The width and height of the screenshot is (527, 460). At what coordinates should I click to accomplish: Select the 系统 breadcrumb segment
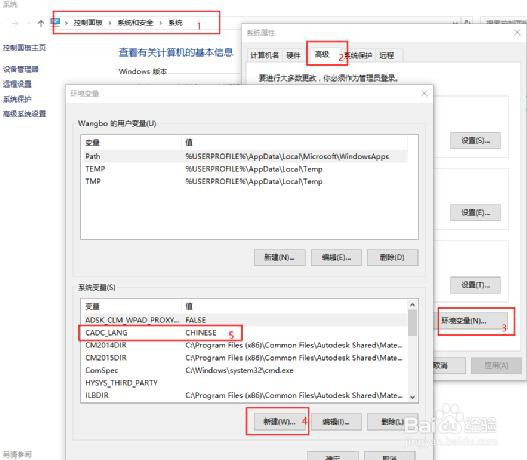pos(175,23)
